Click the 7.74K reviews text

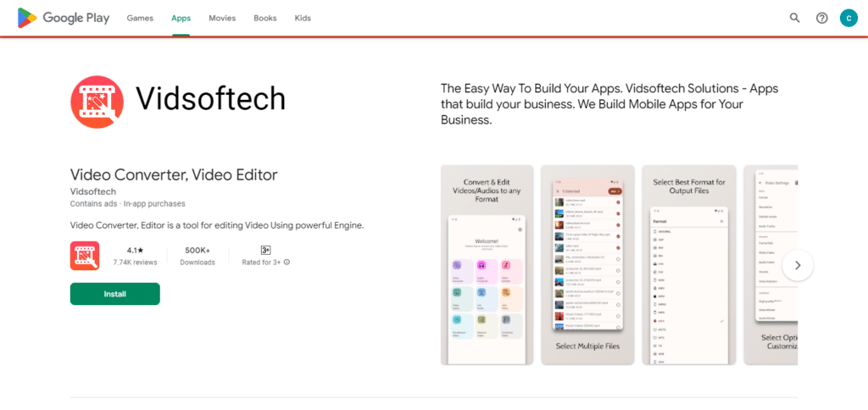coord(135,263)
